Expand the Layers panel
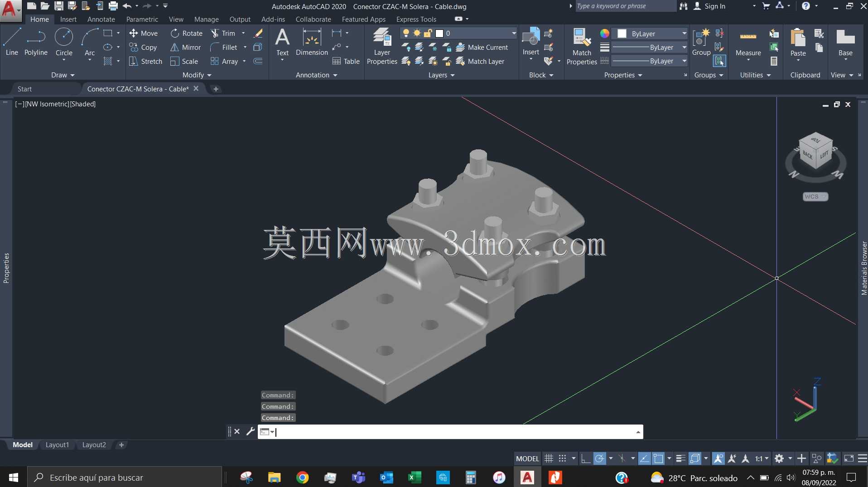The image size is (868, 487). (441, 75)
